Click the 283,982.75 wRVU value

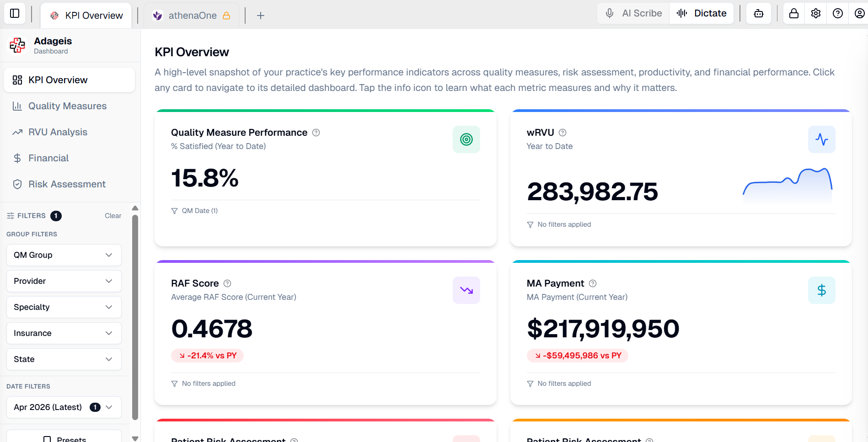coord(592,192)
